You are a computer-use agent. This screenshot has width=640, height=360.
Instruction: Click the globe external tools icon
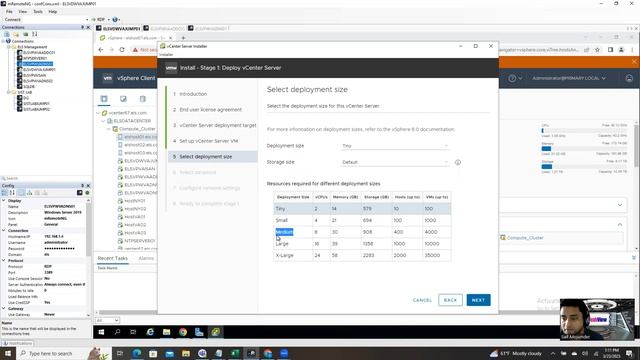115,19
